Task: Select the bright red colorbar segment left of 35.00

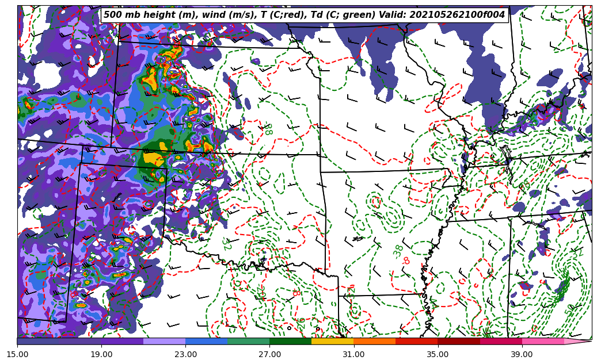Action: pyautogui.click(x=417, y=341)
